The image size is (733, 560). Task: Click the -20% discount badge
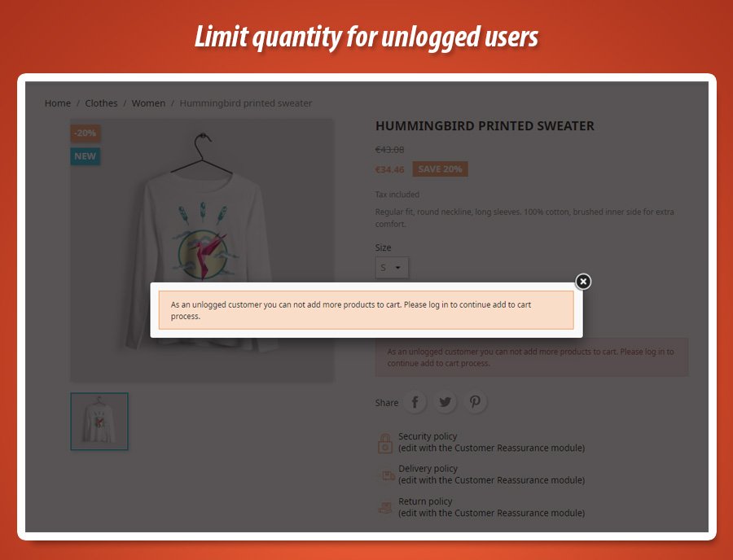(x=85, y=133)
